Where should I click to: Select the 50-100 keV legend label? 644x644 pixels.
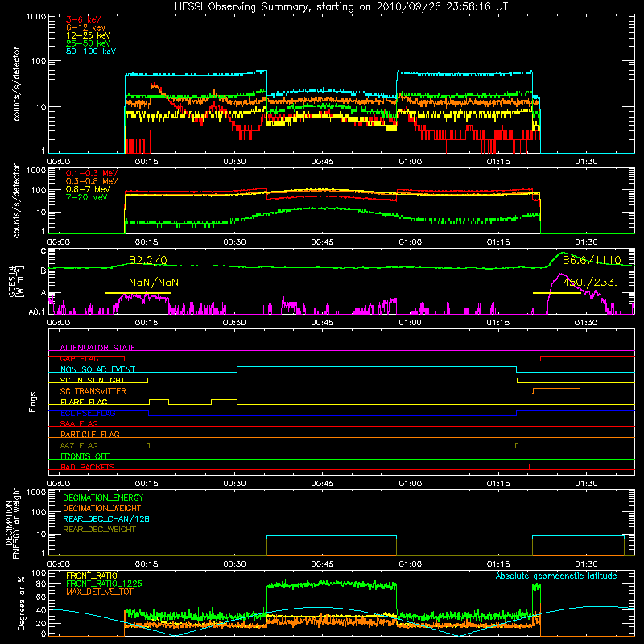point(91,52)
